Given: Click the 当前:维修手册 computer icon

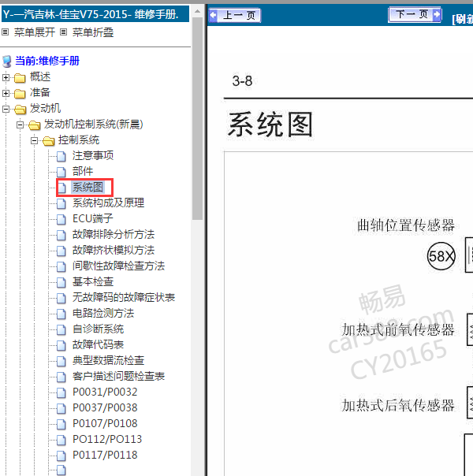Looking at the screenshot, I should coord(6,61).
